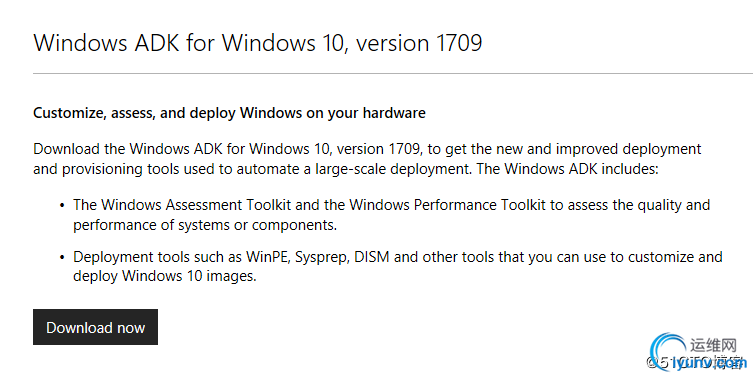The width and height of the screenshot is (753, 379).
Task: Click version 1709 in the intro paragraph
Action: pyautogui.click(x=379, y=149)
